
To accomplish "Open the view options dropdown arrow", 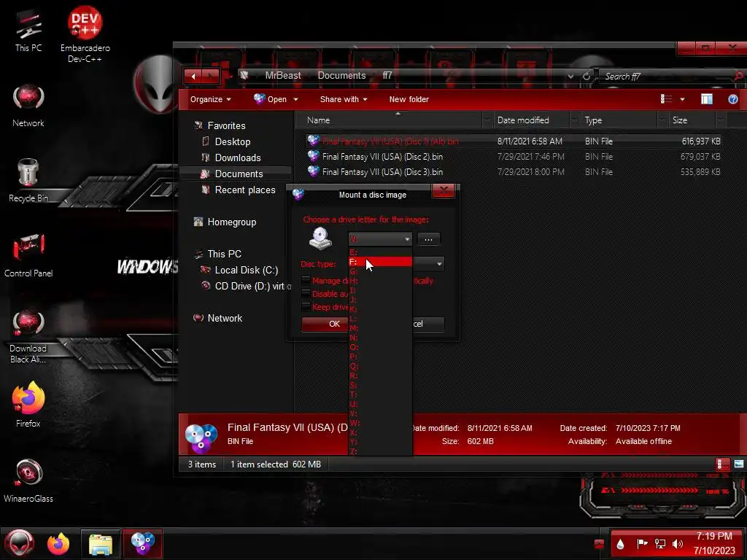I will (682, 99).
